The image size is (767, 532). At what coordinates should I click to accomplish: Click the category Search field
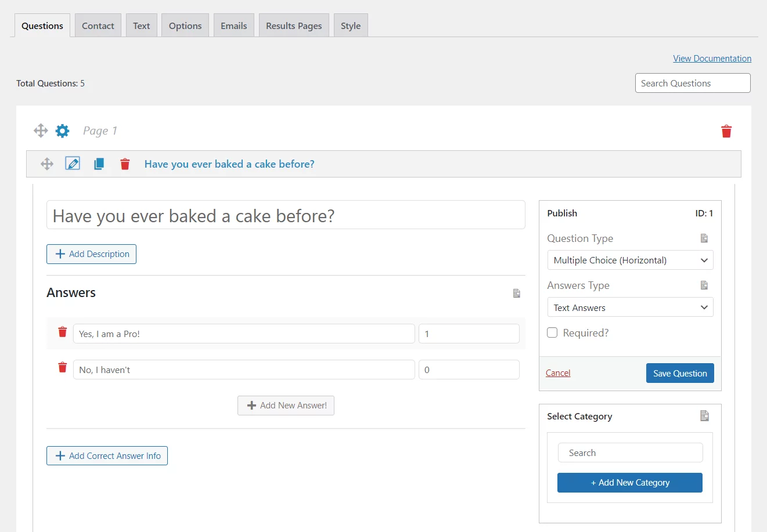pos(630,453)
